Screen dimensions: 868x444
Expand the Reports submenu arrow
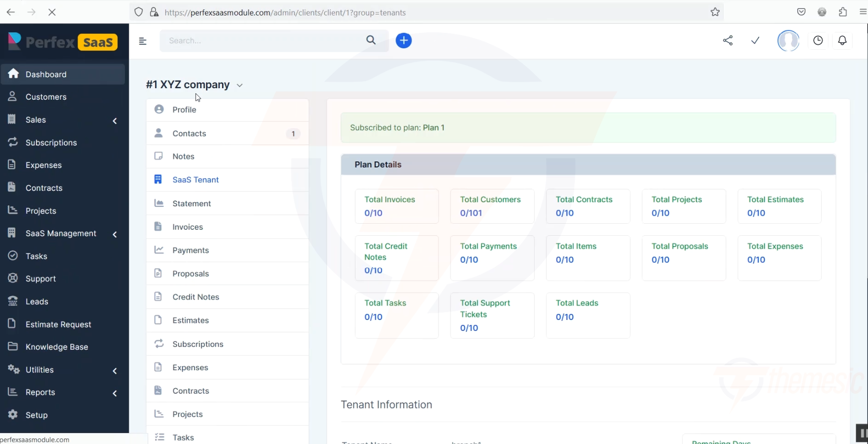point(115,393)
